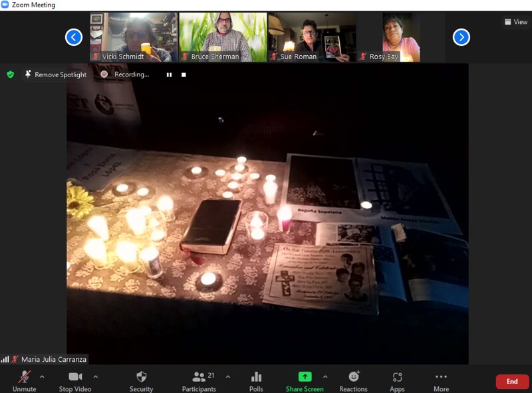Open the Reactions menu
This screenshot has width=532, height=393.
[x=353, y=381]
